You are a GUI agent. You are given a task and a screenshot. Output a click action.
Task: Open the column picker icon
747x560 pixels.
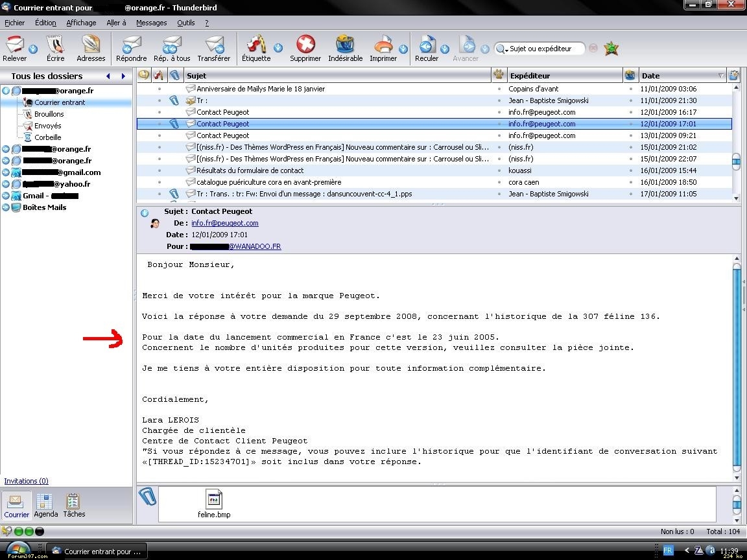733,75
